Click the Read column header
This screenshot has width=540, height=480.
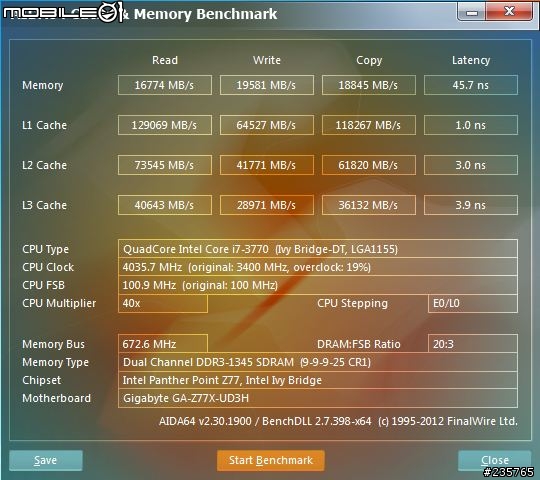(165, 60)
